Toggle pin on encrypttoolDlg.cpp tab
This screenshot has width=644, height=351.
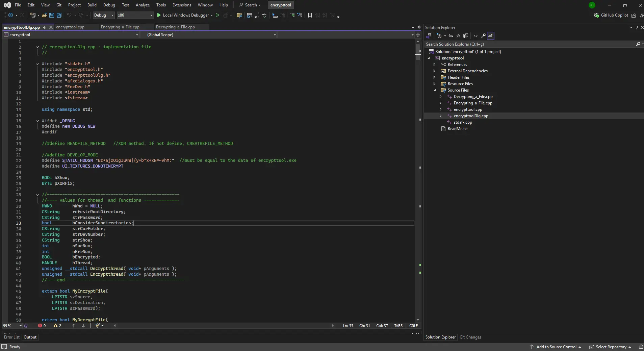tap(45, 27)
